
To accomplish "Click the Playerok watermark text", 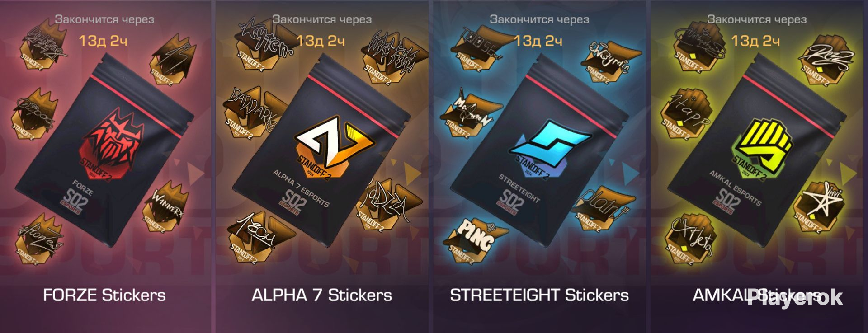I will (796, 297).
